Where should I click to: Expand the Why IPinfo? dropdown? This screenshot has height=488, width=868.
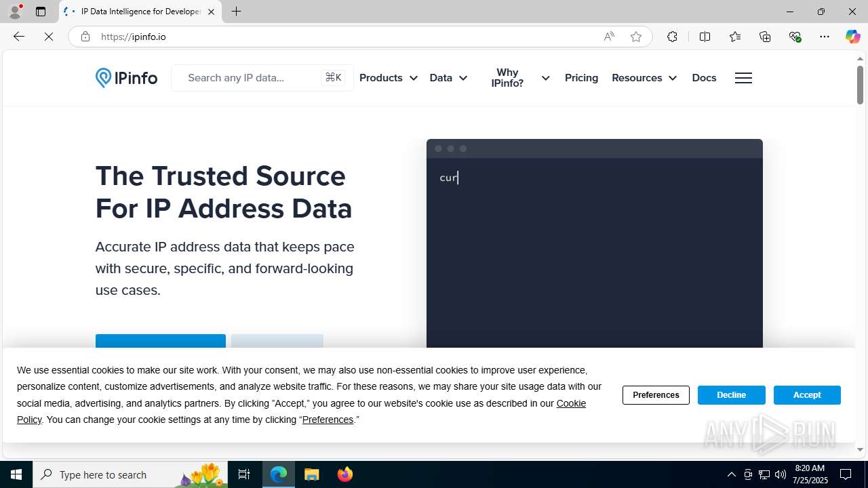pos(520,78)
